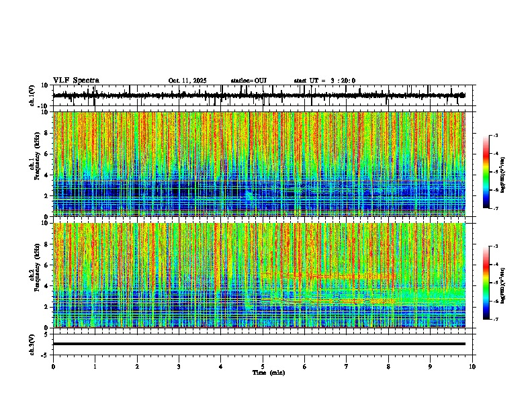Click the ch.1 spectrogram color bar
The image size is (532, 411).
[x=486, y=172]
